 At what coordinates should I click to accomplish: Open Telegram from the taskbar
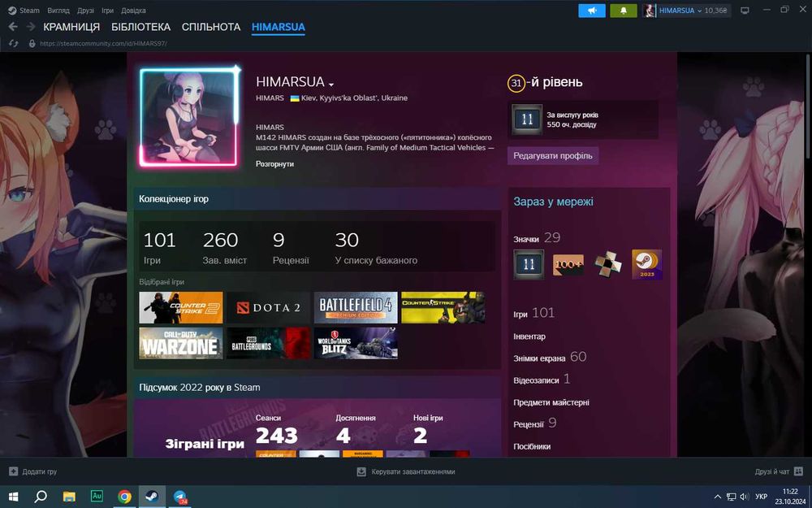(x=180, y=497)
